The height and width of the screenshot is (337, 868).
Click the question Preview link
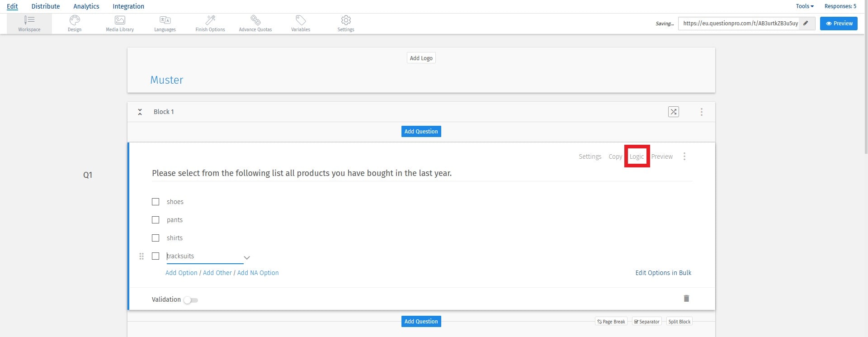[x=662, y=157]
